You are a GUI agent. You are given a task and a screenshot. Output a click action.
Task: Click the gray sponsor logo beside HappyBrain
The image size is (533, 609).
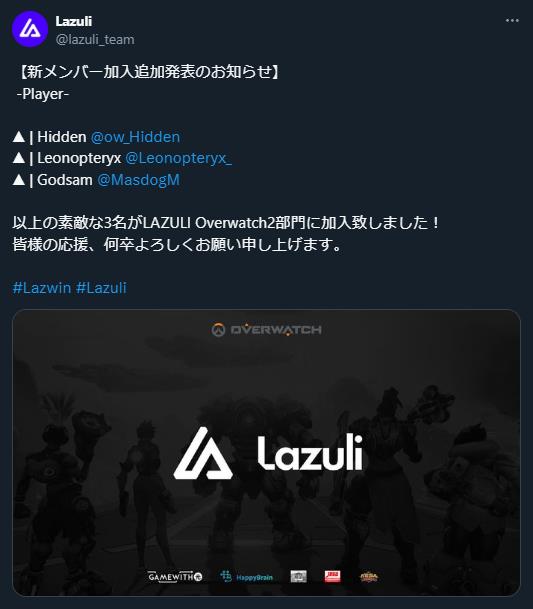coord(298,576)
